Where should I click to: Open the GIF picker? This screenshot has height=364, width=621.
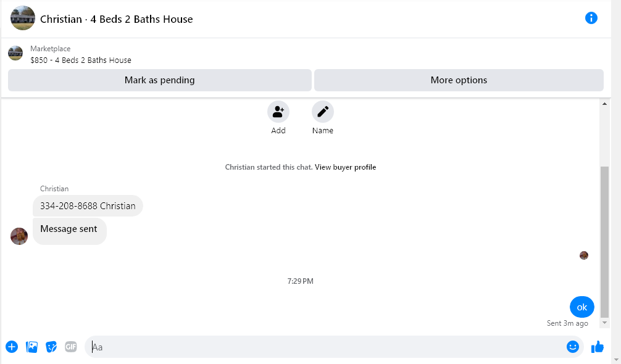click(x=71, y=347)
